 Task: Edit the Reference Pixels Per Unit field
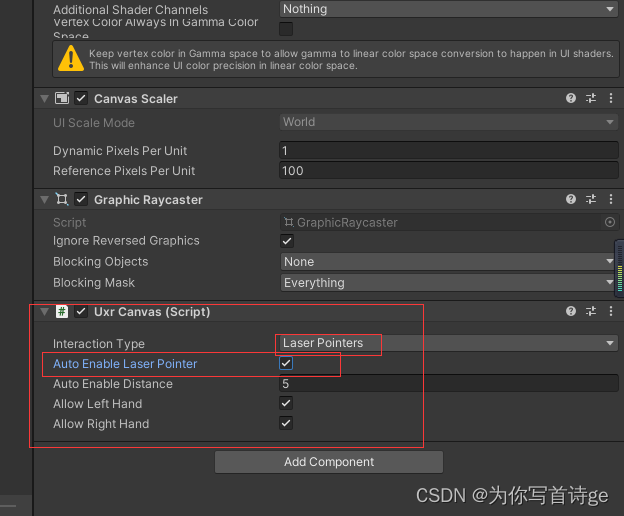coord(448,171)
